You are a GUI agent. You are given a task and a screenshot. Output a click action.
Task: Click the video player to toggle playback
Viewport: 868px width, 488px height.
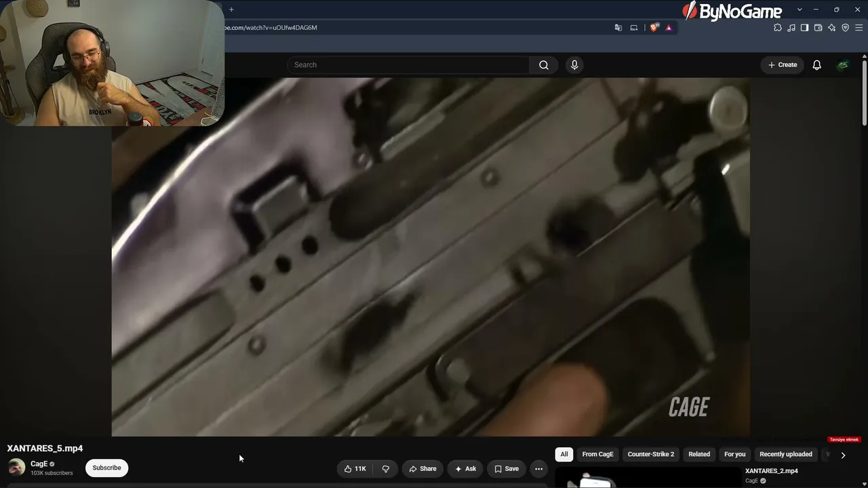point(431,257)
